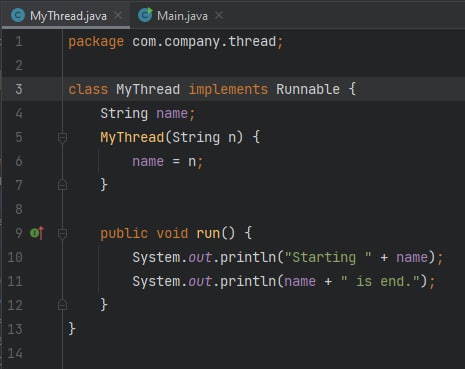Click line number 1 in the gutter
This screenshot has height=369, width=465.
19,42
